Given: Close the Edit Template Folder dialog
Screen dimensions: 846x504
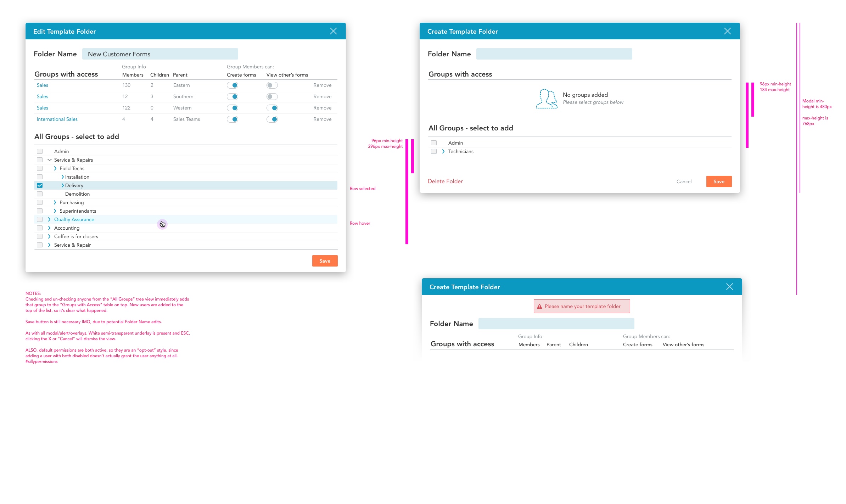Looking at the screenshot, I should (x=333, y=31).
